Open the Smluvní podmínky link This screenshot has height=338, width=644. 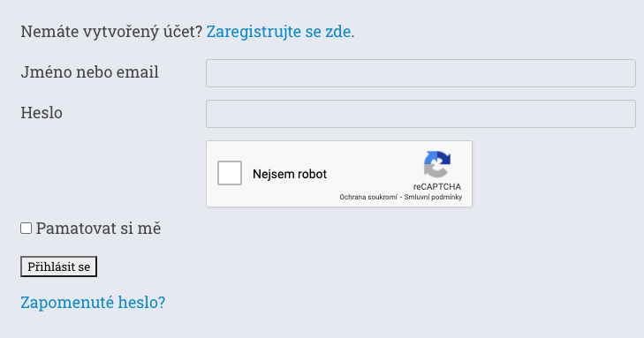coord(433,198)
